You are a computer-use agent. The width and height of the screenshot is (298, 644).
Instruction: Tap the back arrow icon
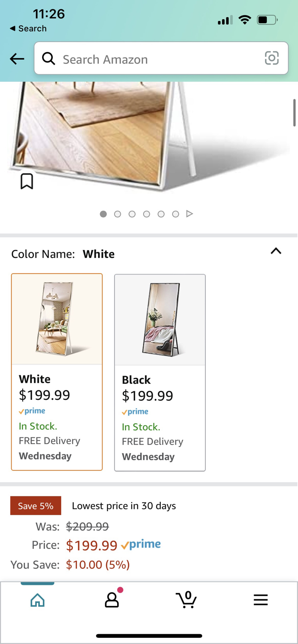click(17, 59)
